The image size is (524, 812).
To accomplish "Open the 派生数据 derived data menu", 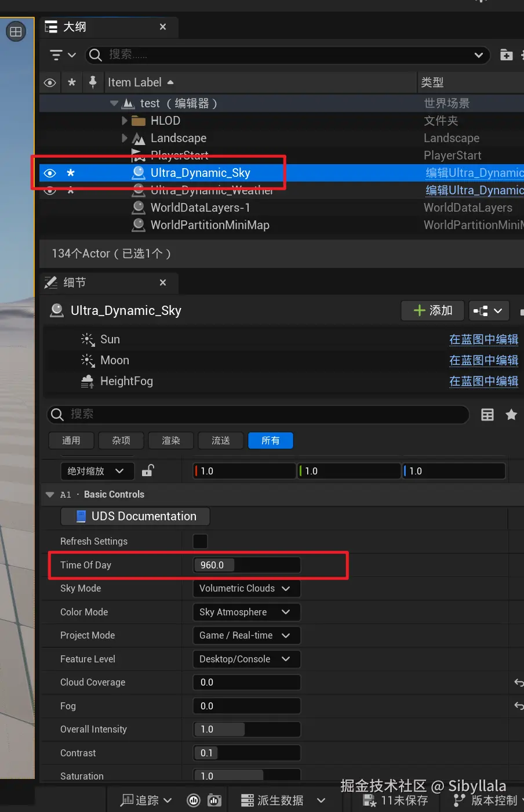I will [x=283, y=800].
